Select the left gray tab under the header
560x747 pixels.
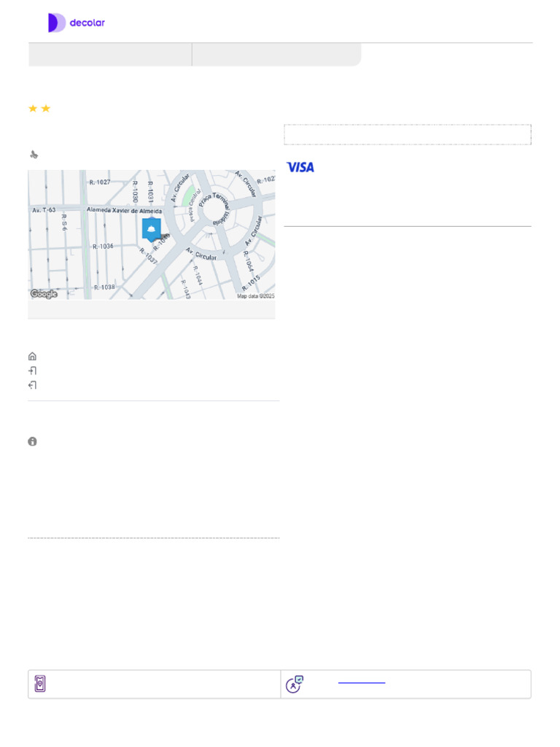click(110, 54)
